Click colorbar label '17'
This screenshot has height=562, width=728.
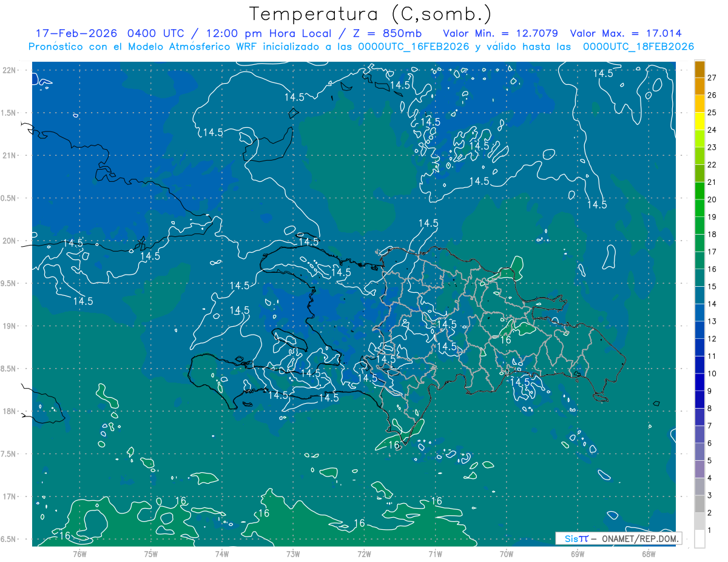click(712, 252)
